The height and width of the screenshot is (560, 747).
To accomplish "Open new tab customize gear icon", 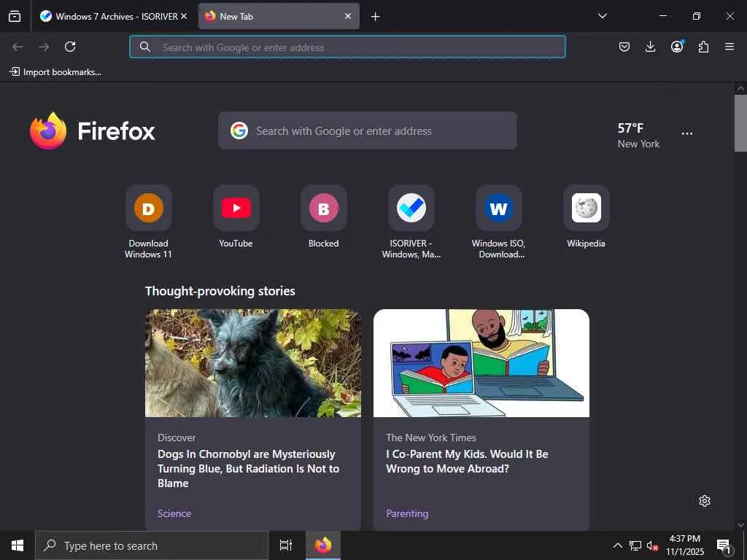I will click(705, 501).
